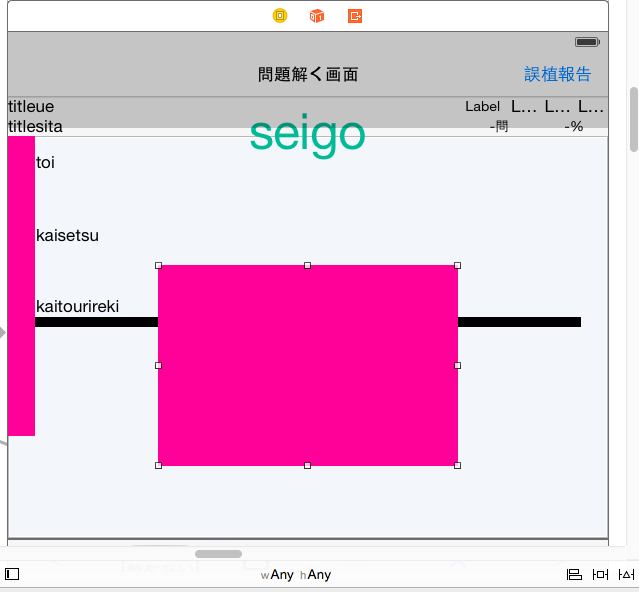Select the 問題解く画面 navigation title
This screenshot has height=592, width=639.
point(308,75)
